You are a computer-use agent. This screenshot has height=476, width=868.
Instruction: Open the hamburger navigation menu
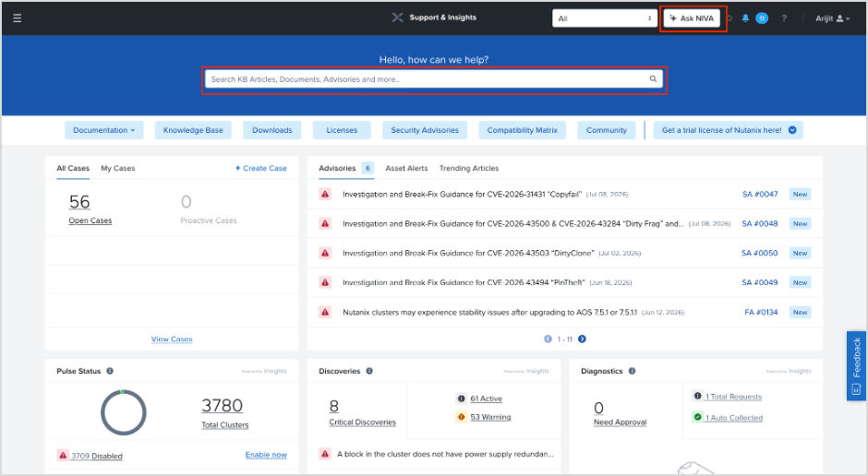[18, 18]
